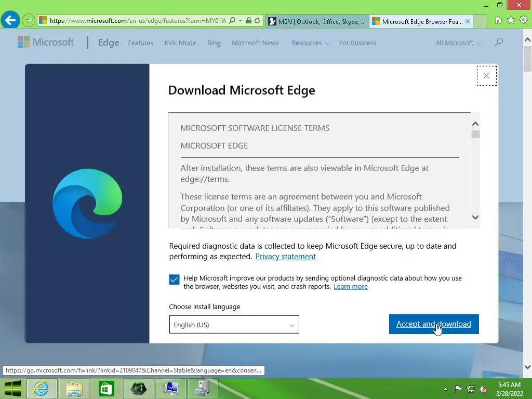Screen dimensions: 532x399
Task: Click the muted volume tray icon
Action: 483,389
